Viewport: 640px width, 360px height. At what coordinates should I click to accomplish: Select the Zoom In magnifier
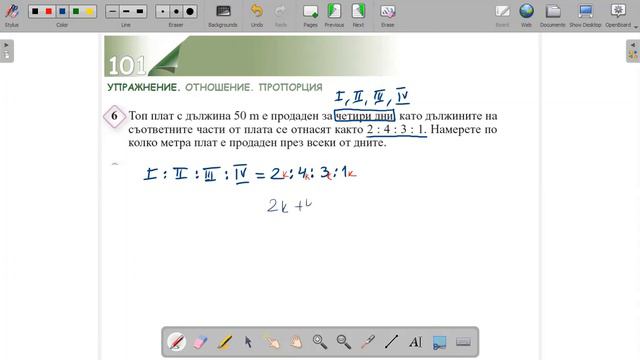(x=320, y=342)
